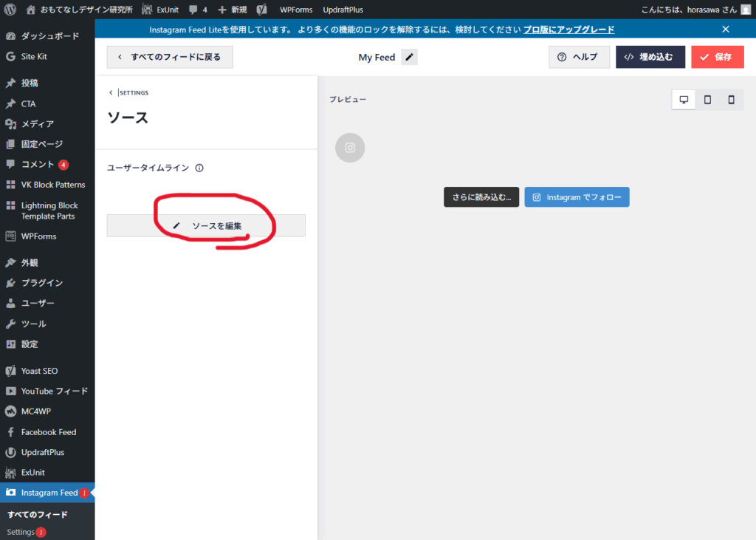Open the コメント sidebar menu
Viewport: 756px width, 540px height.
click(x=38, y=165)
